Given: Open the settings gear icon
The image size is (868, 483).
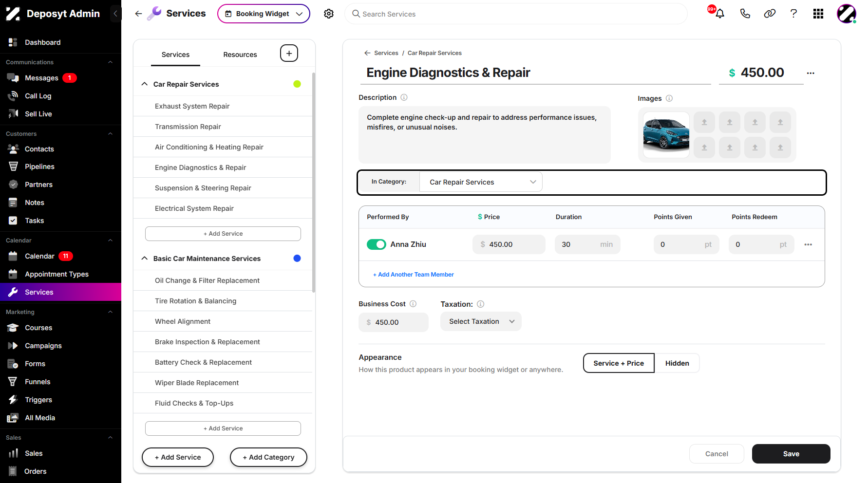Looking at the screenshot, I should (329, 14).
